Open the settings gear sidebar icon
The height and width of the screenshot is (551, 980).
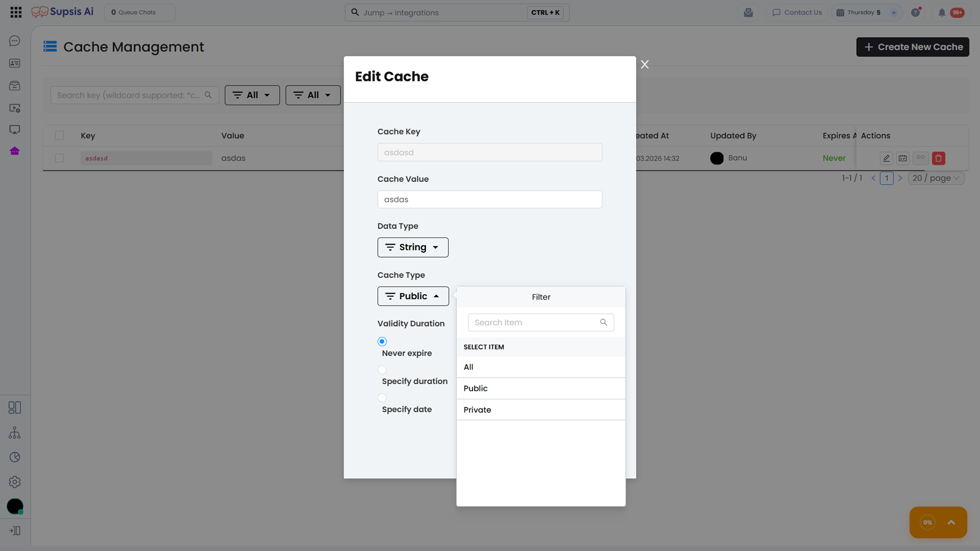[x=15, y=482]
